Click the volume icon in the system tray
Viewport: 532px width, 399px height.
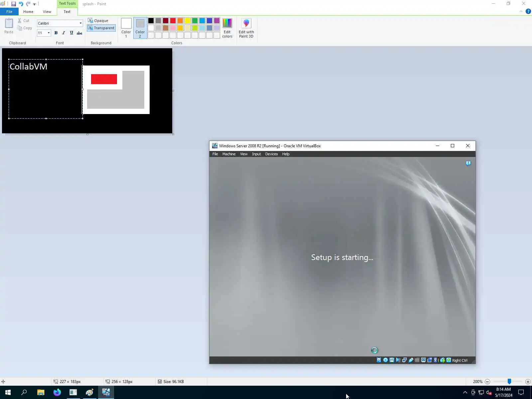click(489, 392)
